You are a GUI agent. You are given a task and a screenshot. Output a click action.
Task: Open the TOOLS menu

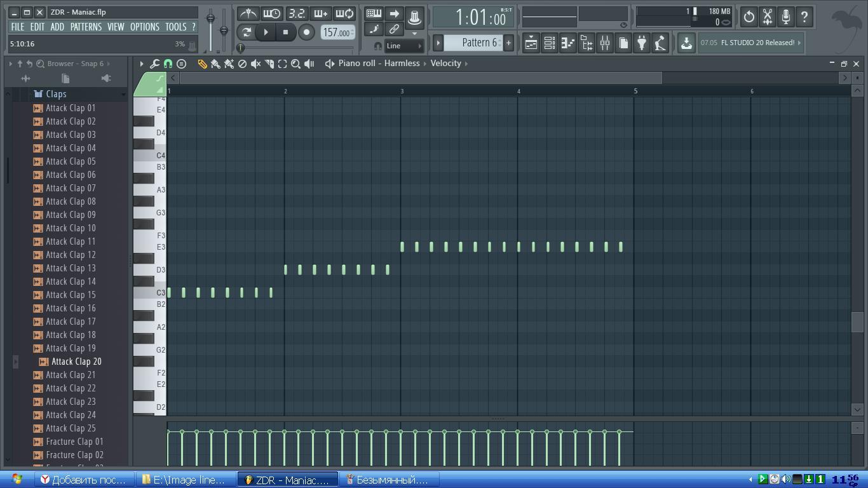[x=176, y=27]
